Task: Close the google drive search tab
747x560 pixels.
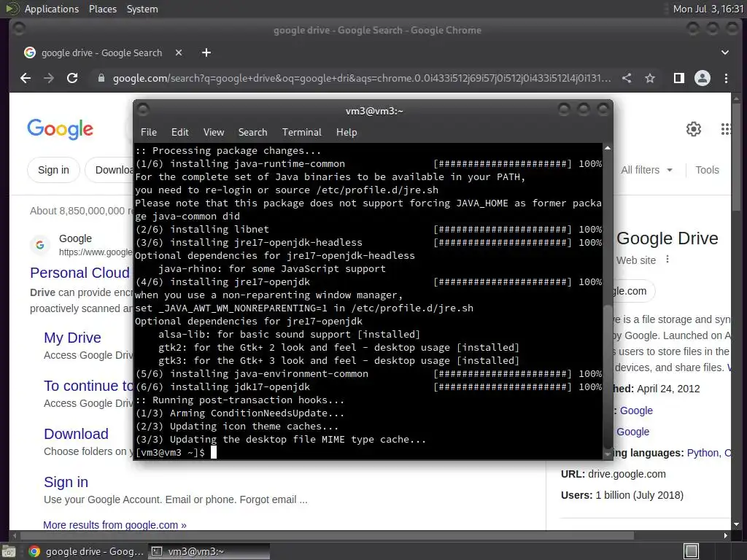Action: click(179, 52)
